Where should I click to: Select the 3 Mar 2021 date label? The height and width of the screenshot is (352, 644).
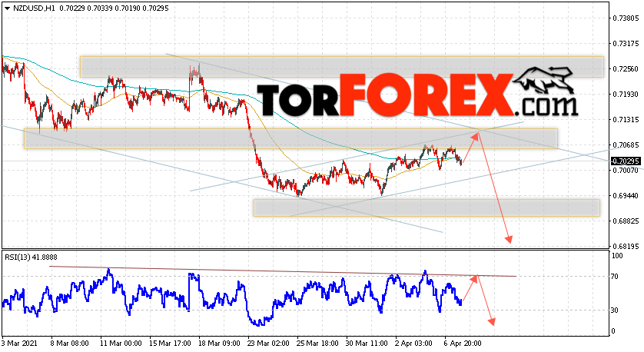(x=19, y=344)
